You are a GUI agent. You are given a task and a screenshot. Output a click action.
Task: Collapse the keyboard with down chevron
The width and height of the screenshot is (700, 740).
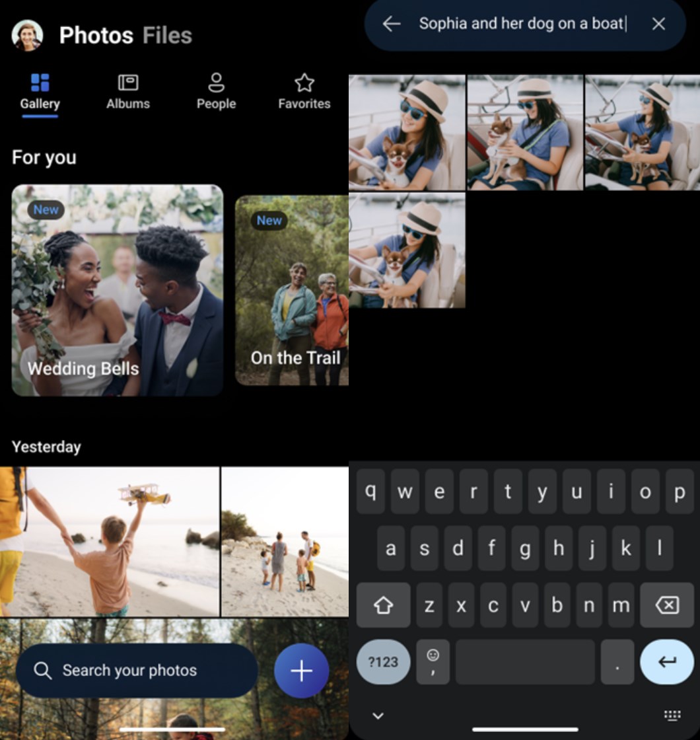[x=378, y=716]
